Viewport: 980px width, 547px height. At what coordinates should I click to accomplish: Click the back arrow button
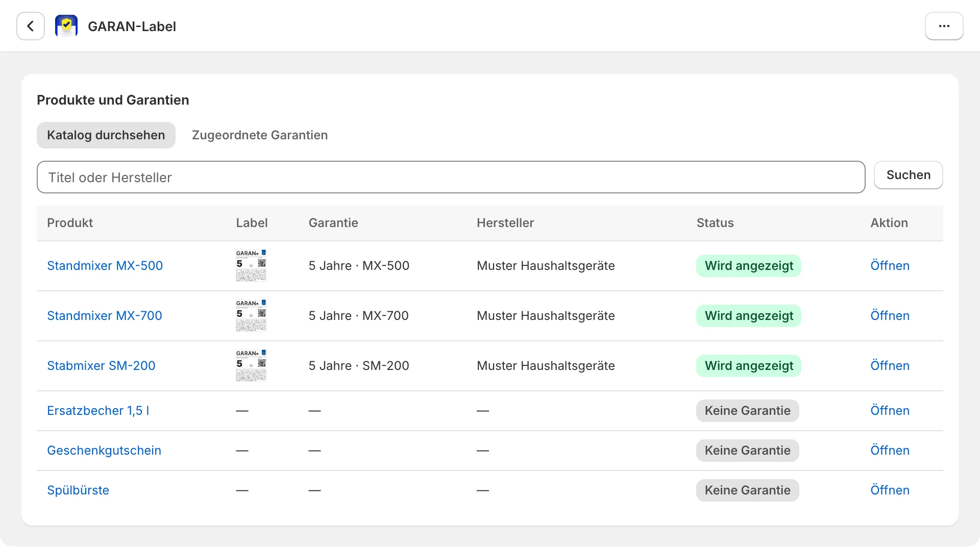pos(31,26)
